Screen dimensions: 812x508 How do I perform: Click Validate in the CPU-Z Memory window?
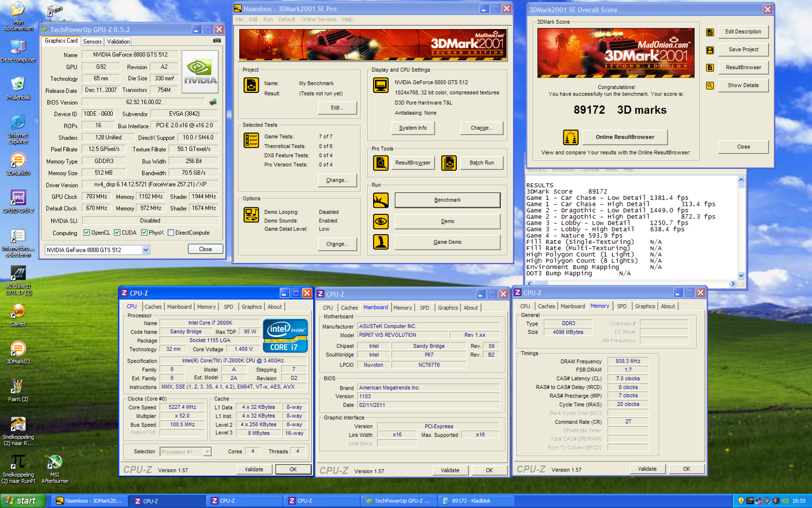pyautogui.click(x=647, y=469)
